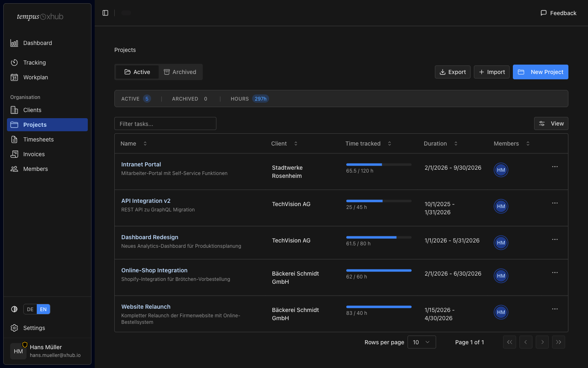Go to next page arrow

click(542, 342)
